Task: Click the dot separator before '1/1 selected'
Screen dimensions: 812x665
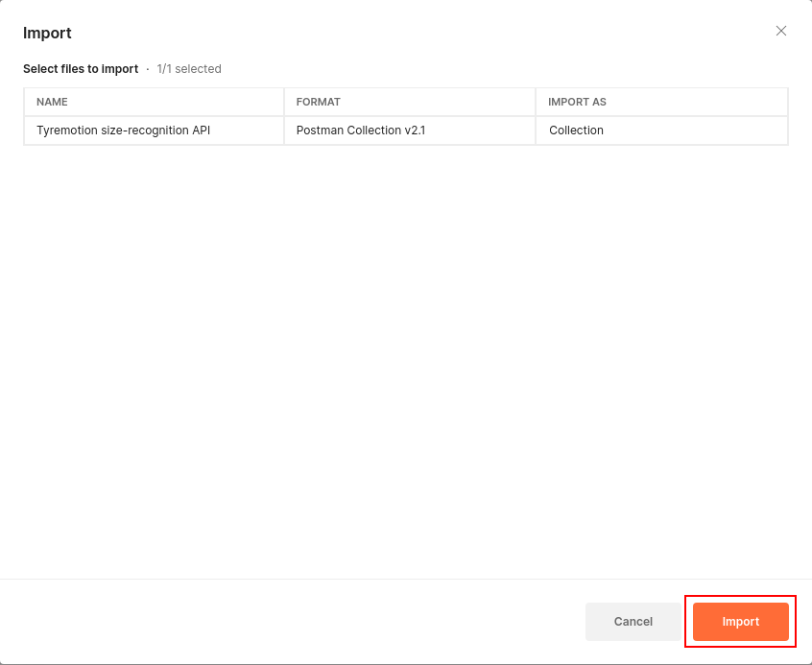Action: (148, 69)
